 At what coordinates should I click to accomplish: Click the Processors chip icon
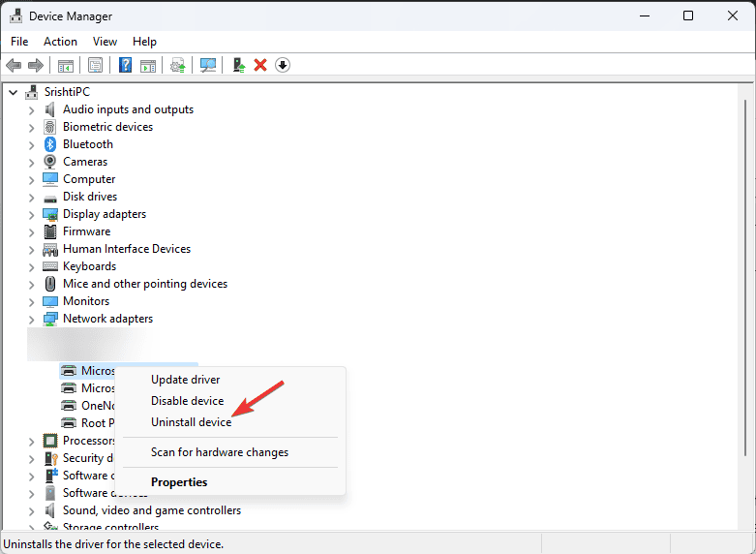tap(50, 441)
